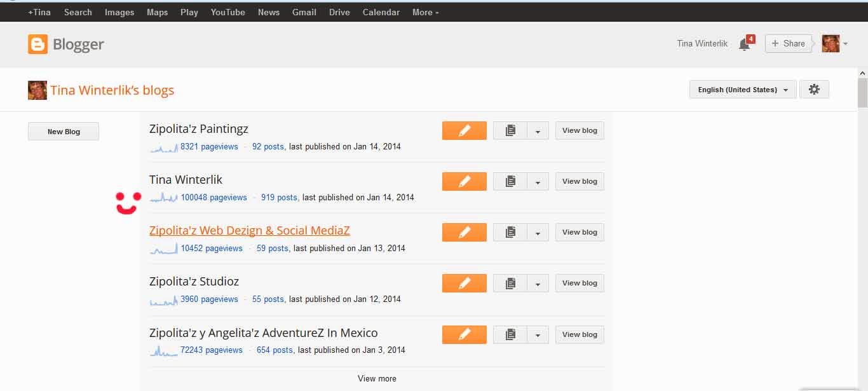Click pageviews sparkline for AdventureZ In Mexico
The image size is (868, 391).
coord(164,350)
